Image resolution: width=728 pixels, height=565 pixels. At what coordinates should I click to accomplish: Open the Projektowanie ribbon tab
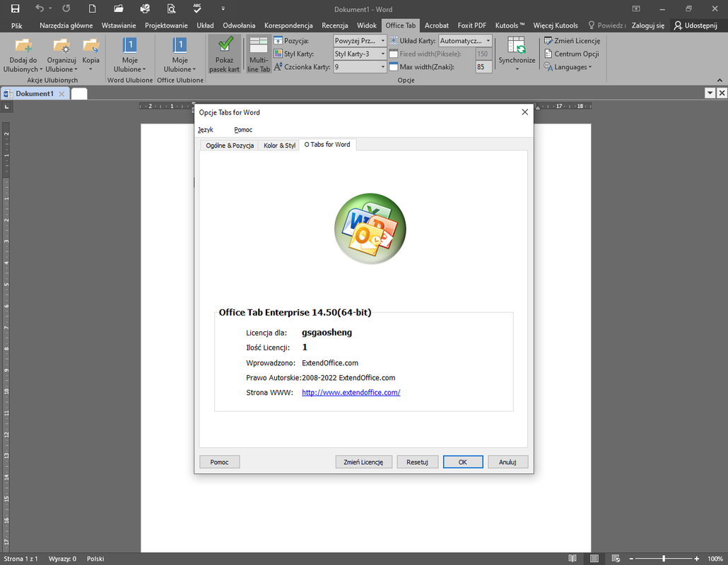click(x=166, y=25)
